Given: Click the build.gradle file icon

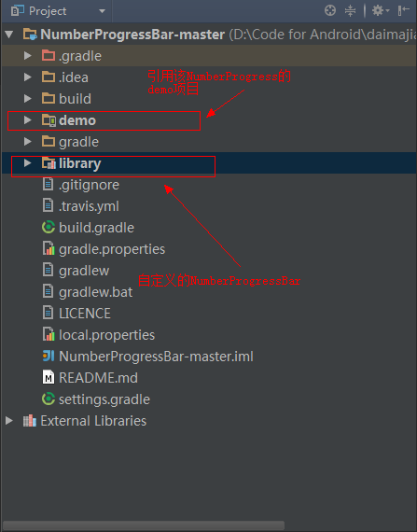Looking at the screenshot, I should (49, 228).
